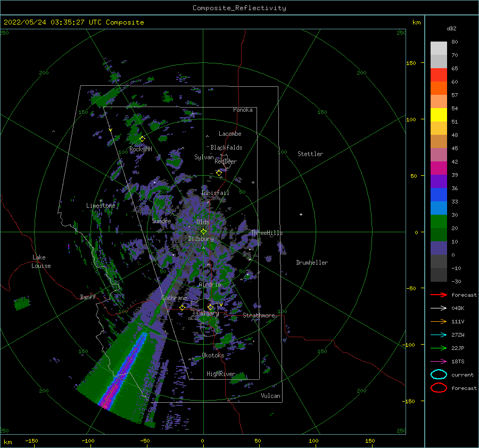Click the red forecast arrow in the legend
This screenshot has width=479, height=448.
coord(439,295)
